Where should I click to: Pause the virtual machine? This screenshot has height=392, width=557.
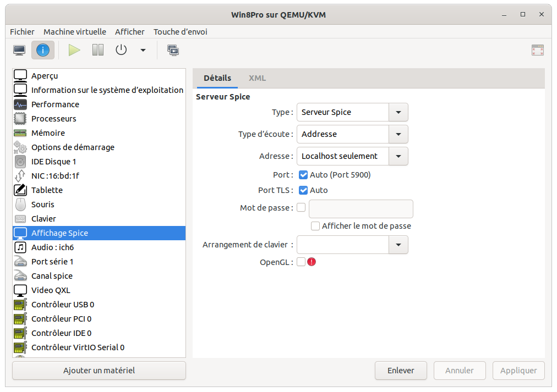(x=97, y=50)
